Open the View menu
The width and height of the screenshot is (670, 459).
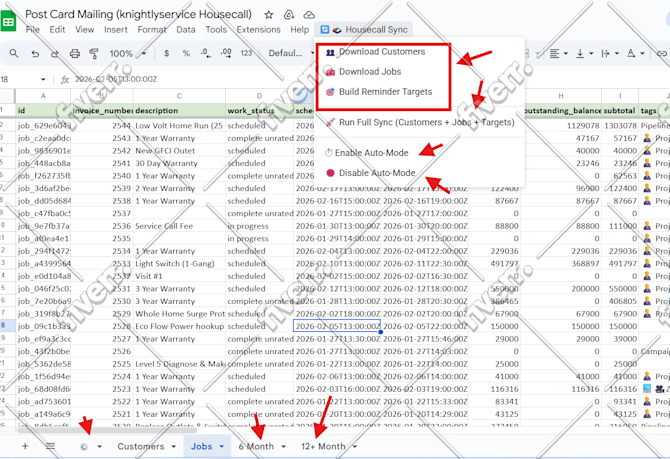pos(85,29)
